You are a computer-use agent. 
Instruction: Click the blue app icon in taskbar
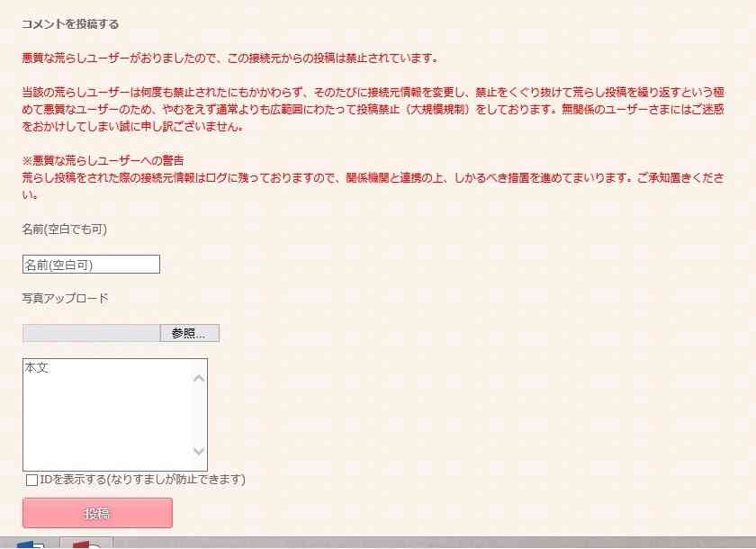click(x=30, y=544)
